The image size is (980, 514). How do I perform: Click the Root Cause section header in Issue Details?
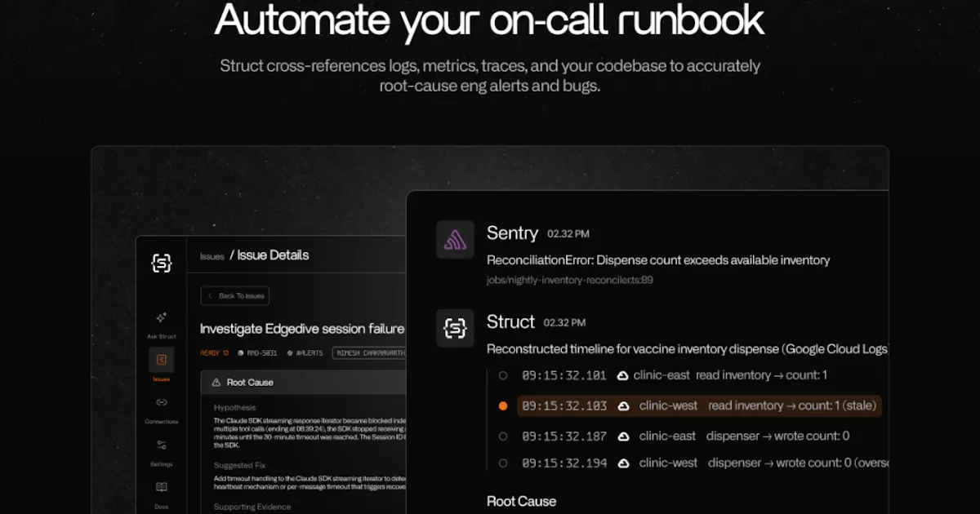point(303,382)
